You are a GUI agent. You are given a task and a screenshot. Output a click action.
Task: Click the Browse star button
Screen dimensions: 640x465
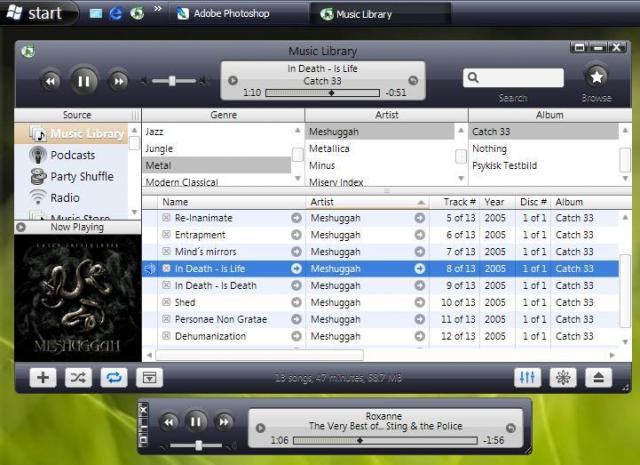click(x=596, y=77)
